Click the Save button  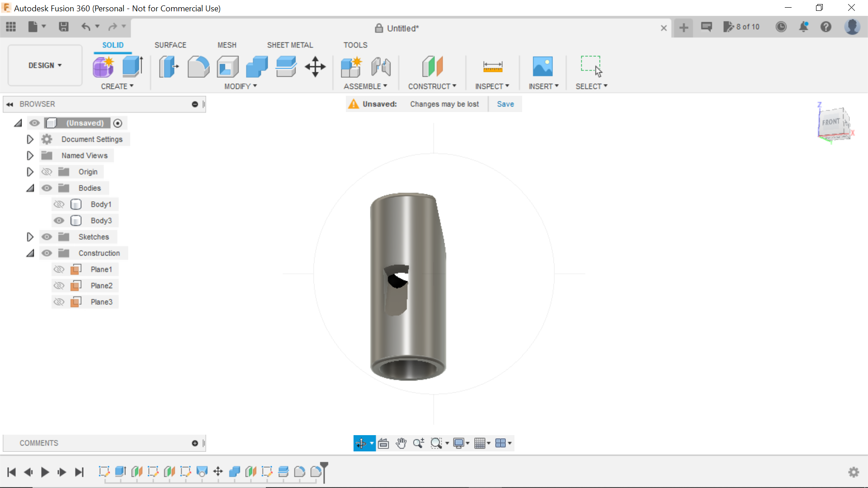pyautogui.click(x=505, y=103)
